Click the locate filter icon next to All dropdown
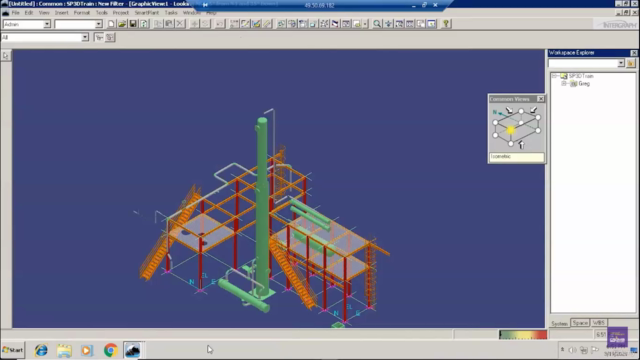This screenshot has width=640, height=360. (99, 38)
